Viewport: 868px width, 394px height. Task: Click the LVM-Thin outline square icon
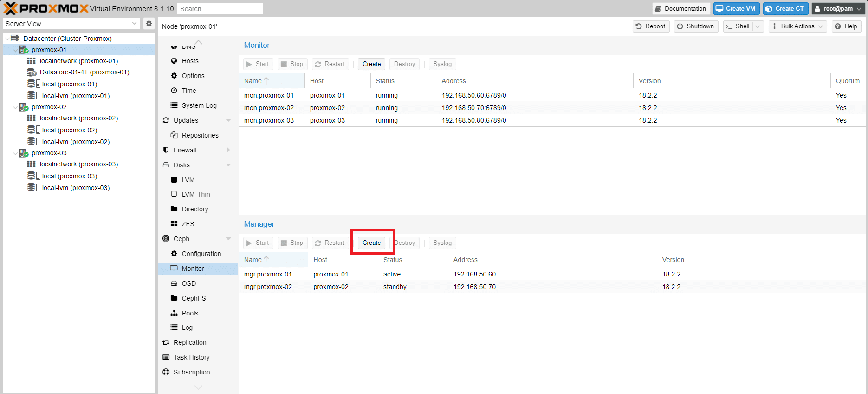(x=174, y=194)
